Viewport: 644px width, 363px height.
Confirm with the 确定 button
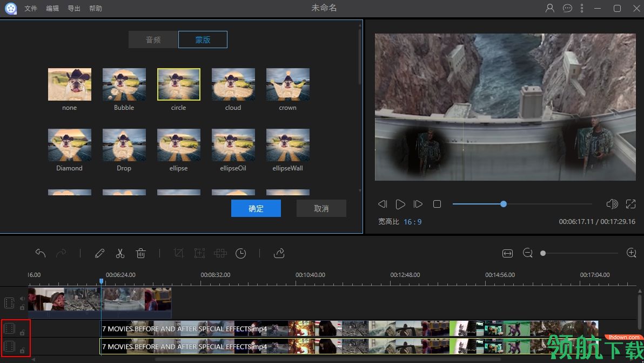pyautogui.click(x=256, y=208)
